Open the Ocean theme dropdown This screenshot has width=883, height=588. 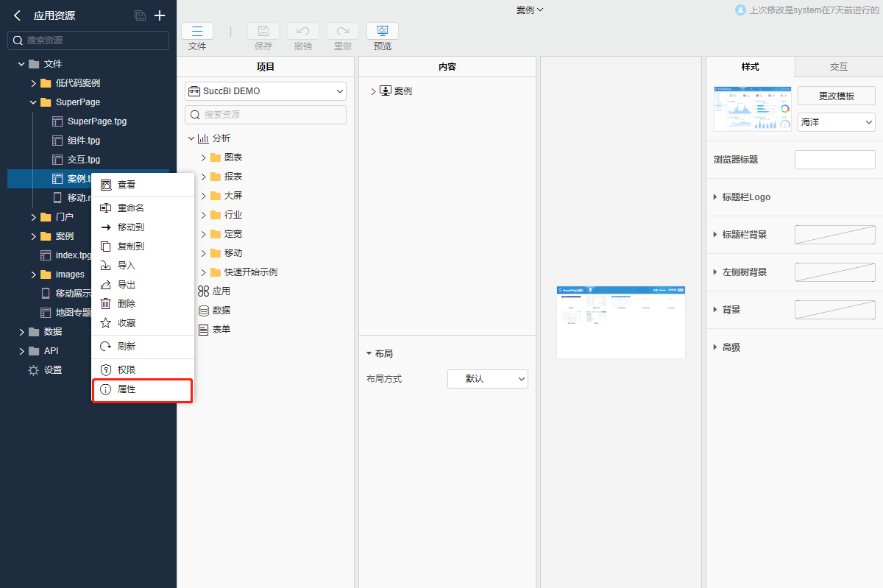836,122
